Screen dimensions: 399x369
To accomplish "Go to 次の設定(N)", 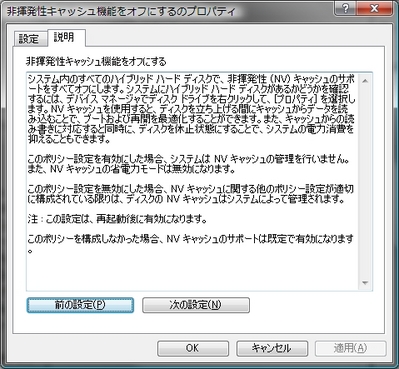I will (196, 305).
